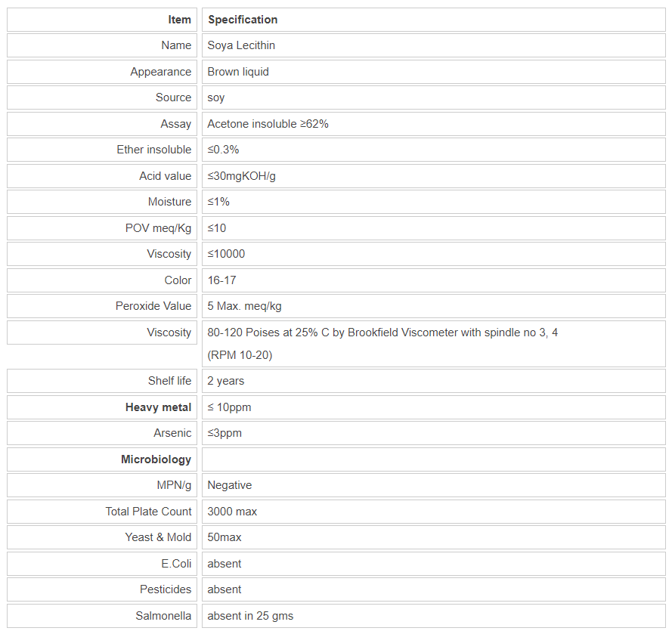Select the bold 'Heavy metal' label
Image resolution: width=672 pixels, height=631 pixels.
pos(158,407)
